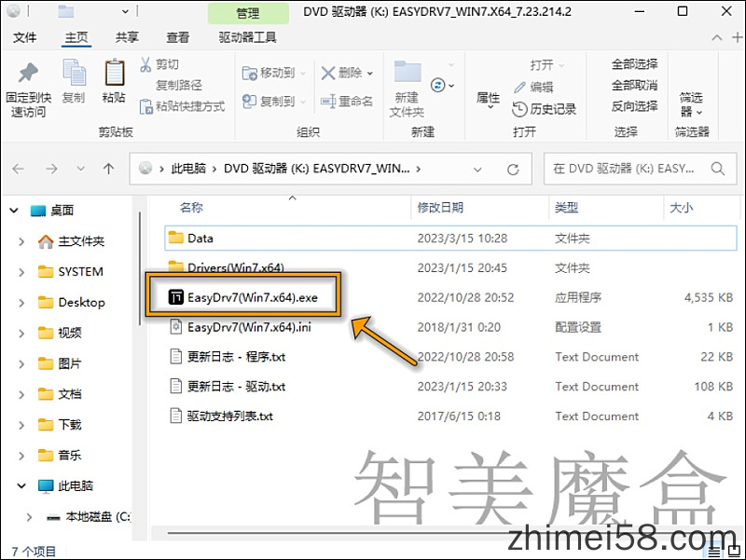Screen dimensions: 746x560
Task: Switch to the Share tab
Action: [127, 37]
